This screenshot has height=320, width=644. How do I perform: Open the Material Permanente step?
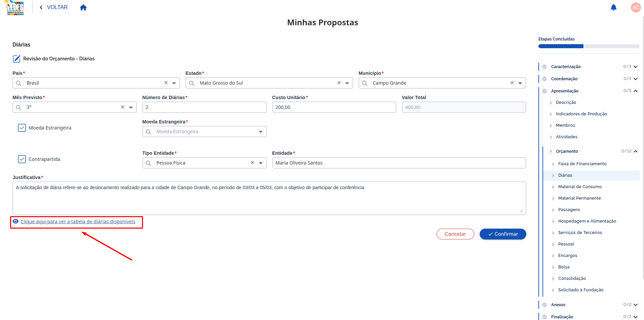(x=579, y=198)
